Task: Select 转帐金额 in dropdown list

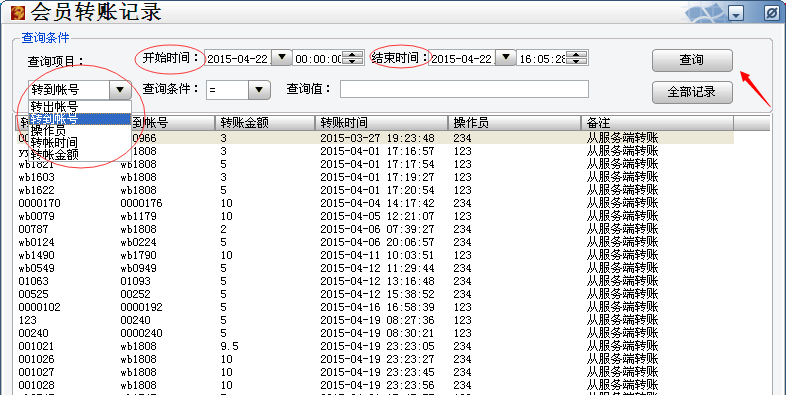Action: click(80, 154)
